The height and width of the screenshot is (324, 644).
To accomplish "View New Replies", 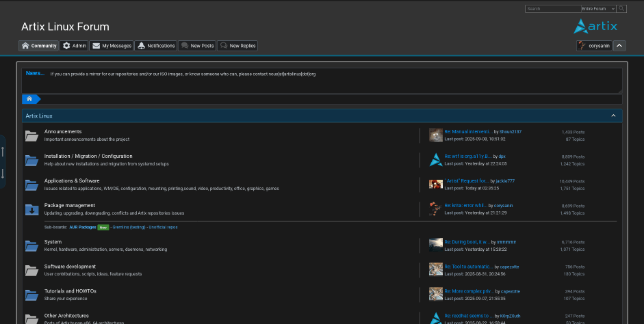I will pos(237,46).
